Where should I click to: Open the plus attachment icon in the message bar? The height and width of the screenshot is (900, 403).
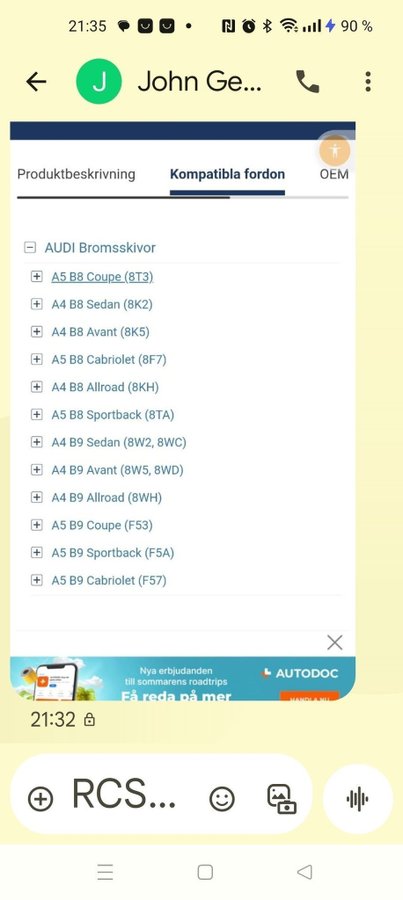(41, 798)
